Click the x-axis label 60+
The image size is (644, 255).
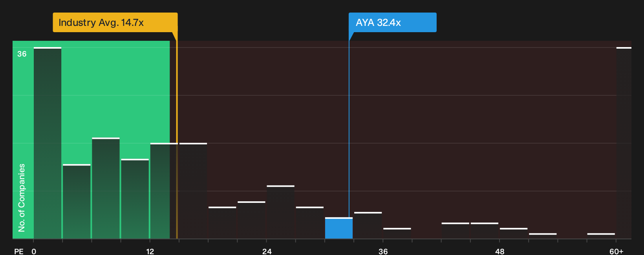616,251
